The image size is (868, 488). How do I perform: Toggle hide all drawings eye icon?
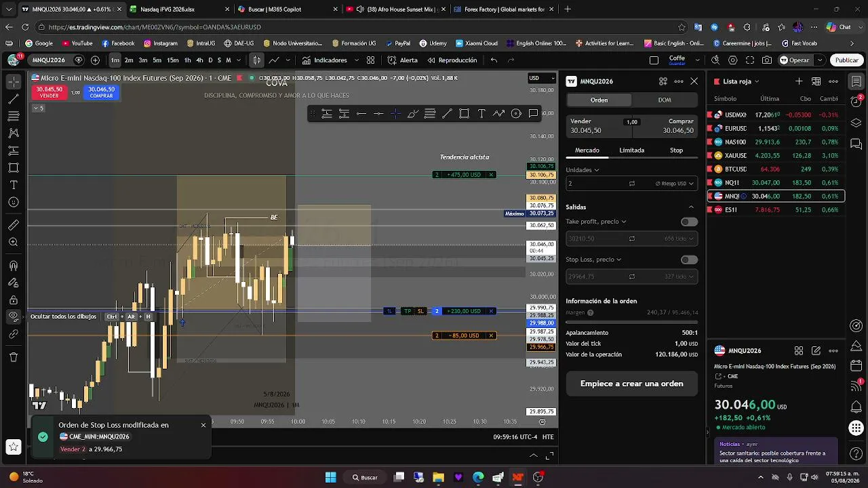(x=14, y=317)
